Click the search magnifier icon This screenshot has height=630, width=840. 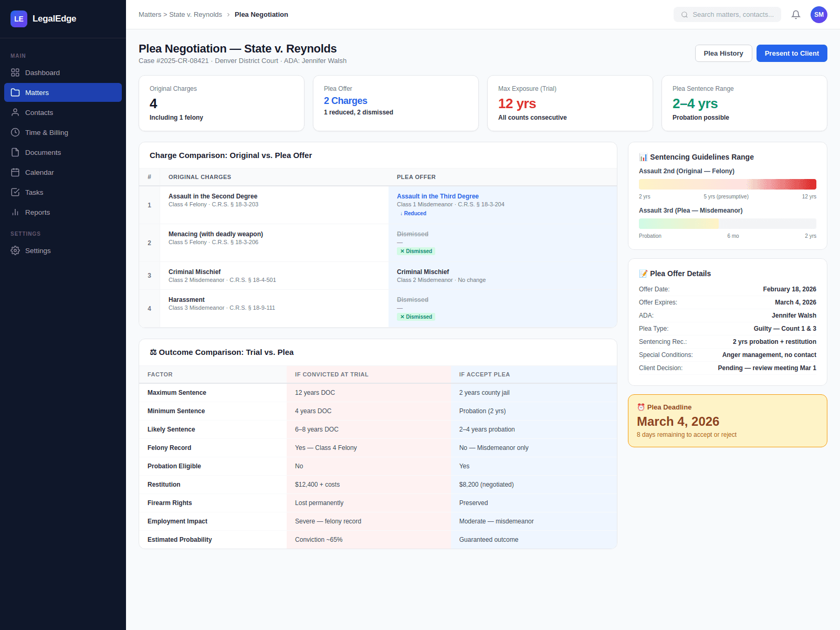(x=685, y=15)
